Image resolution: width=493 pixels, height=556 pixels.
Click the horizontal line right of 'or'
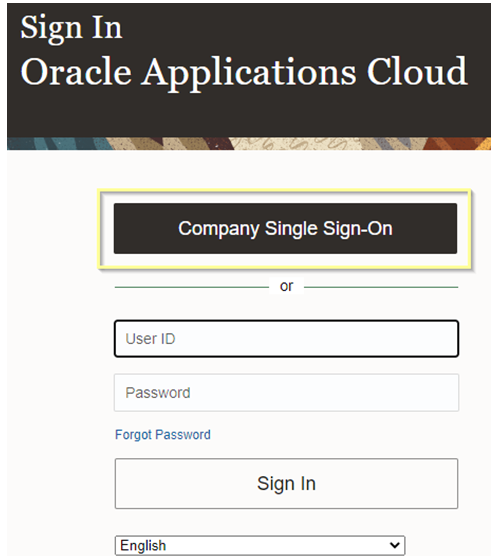(381, 287)
